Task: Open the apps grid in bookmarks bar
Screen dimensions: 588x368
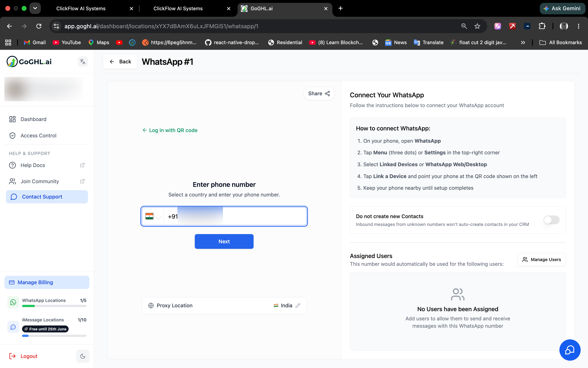Action: (8, 42)
